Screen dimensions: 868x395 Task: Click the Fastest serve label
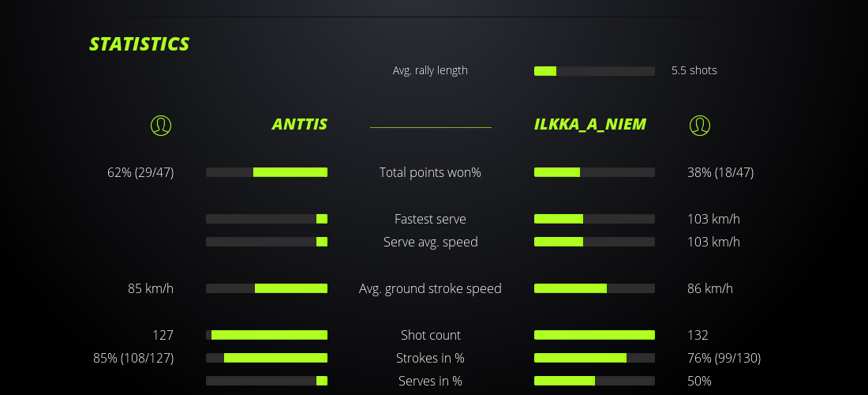click(x=430, y=219)
